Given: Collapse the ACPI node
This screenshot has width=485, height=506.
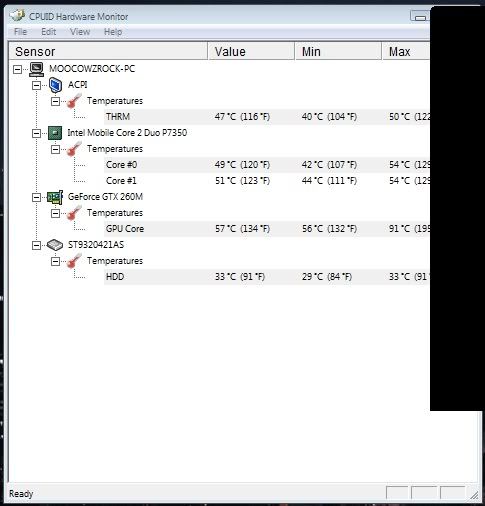Looking at the screenshot, I should click(36, 85).
